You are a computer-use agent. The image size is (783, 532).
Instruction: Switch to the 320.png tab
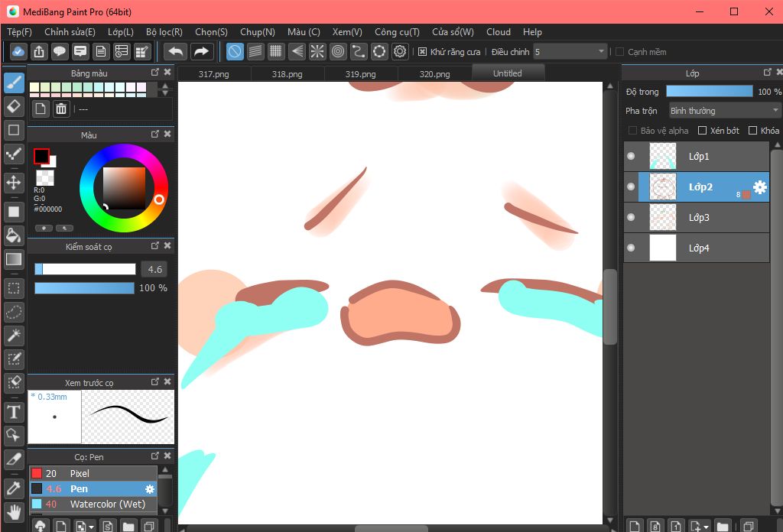point(434,74)
